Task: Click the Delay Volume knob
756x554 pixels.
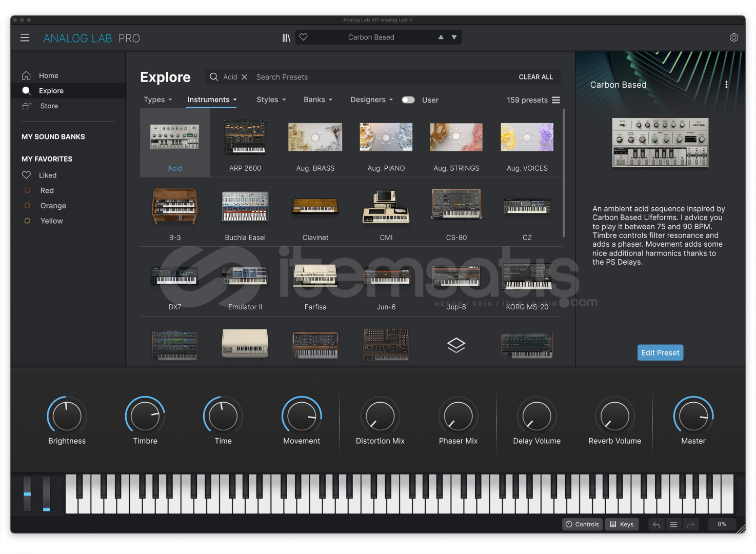Action: [x=536, y=416]
